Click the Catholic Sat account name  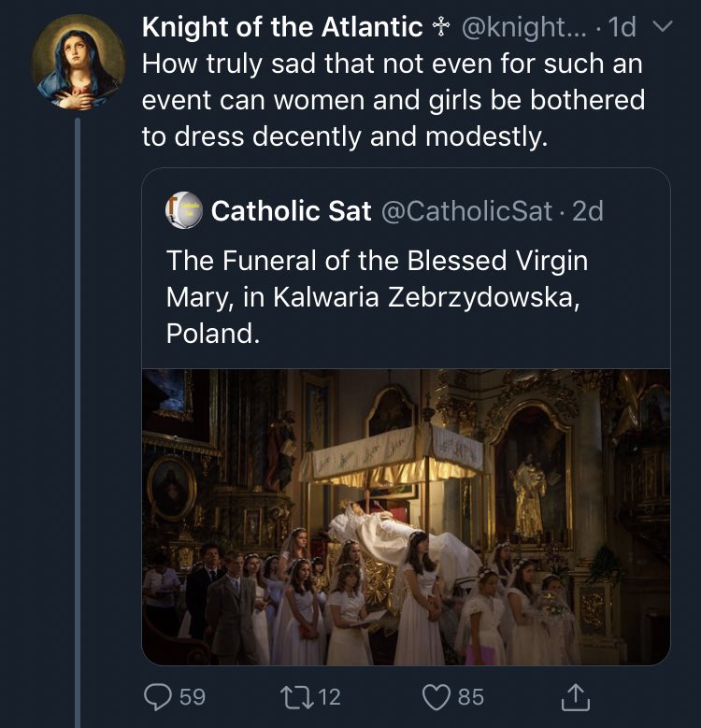click(291, 211)
